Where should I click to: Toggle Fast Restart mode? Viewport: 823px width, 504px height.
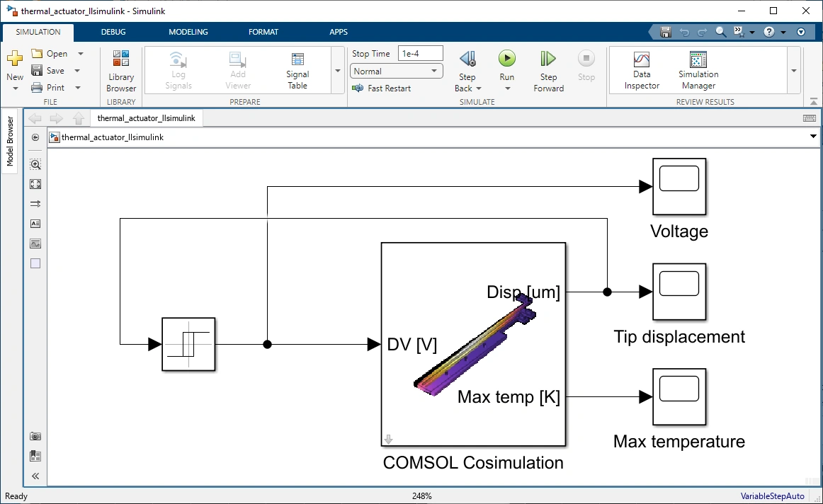[x=382, y=88]
